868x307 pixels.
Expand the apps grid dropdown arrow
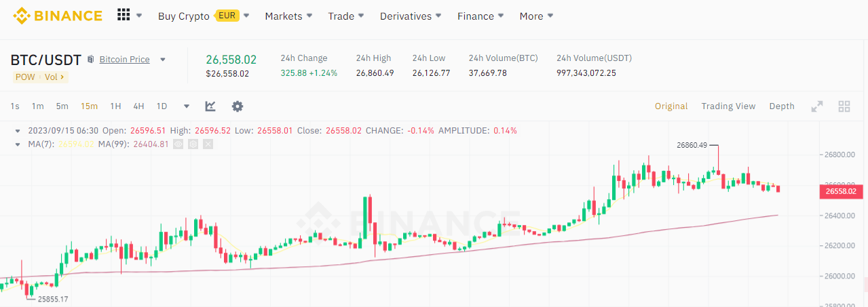(x=139, y=16)
